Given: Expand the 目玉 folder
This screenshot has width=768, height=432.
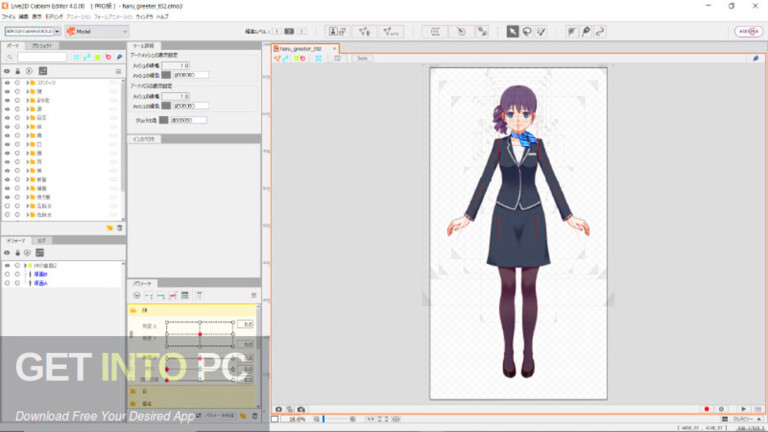Looking at the screenshot, I should pos(27,118).
